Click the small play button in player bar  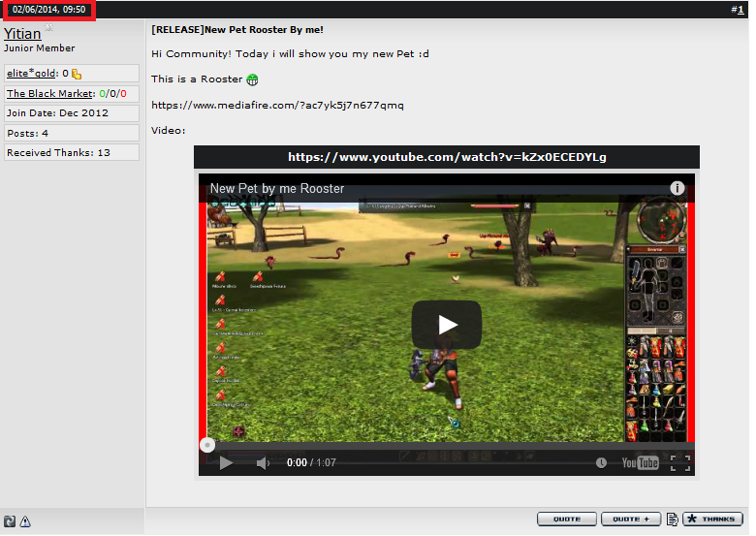pos(226,462)
